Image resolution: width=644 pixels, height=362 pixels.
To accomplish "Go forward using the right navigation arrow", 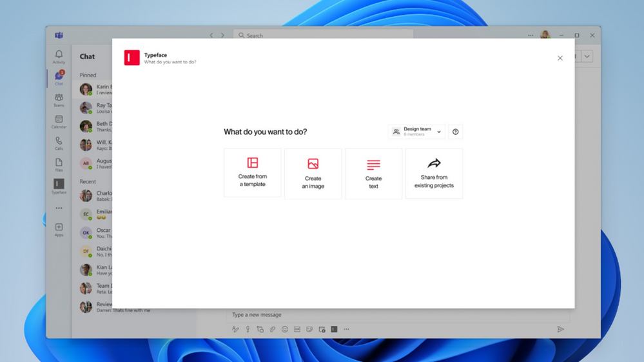I will (x=222, y=35).
